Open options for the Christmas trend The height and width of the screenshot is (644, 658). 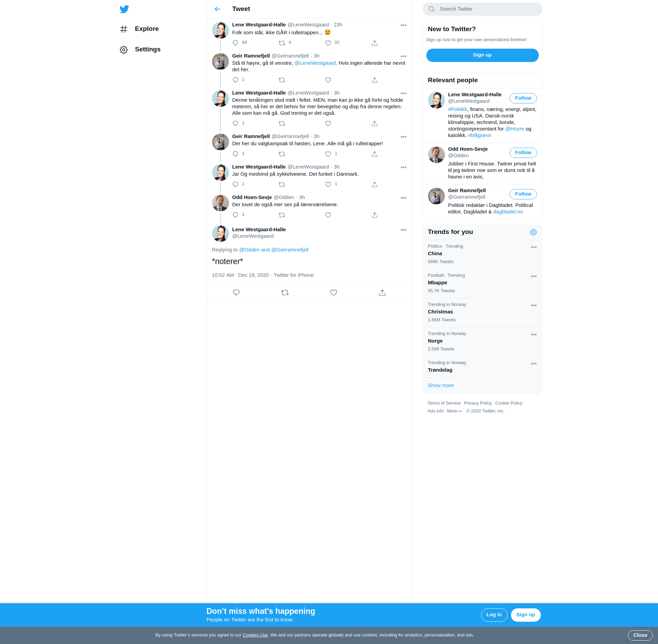tap(534, 305)
